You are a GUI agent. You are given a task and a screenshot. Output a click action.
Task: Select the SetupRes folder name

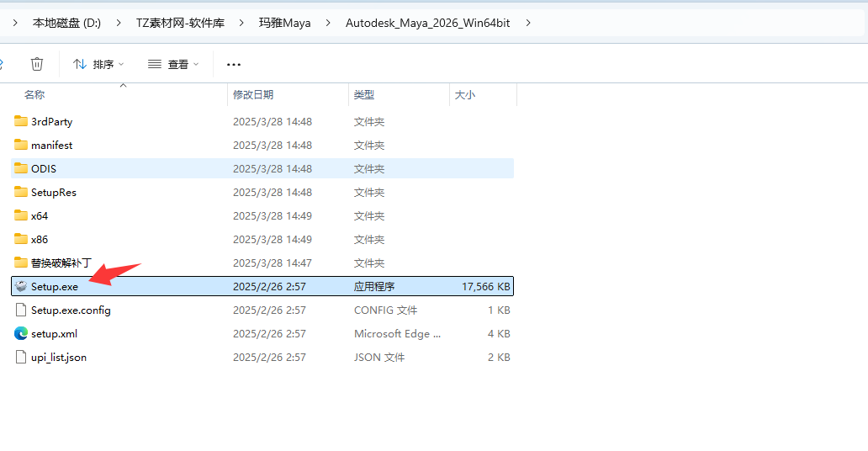tap(54, 192)
